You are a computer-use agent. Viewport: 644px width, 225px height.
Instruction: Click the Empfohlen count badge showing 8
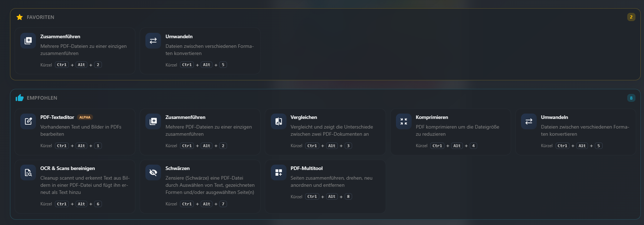[631, 98]
